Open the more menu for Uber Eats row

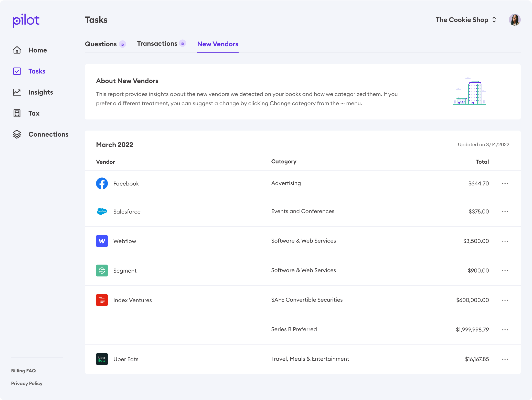coord(505,359)
